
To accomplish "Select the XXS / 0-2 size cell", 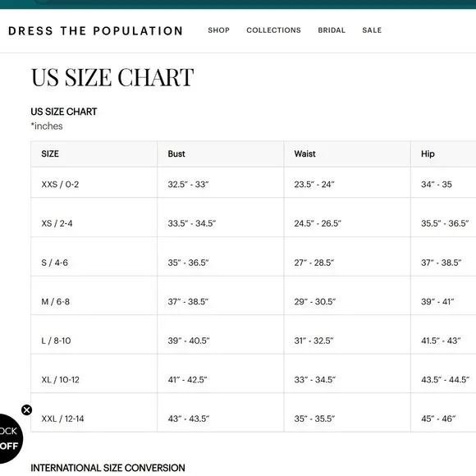I will tap(94, 182).
